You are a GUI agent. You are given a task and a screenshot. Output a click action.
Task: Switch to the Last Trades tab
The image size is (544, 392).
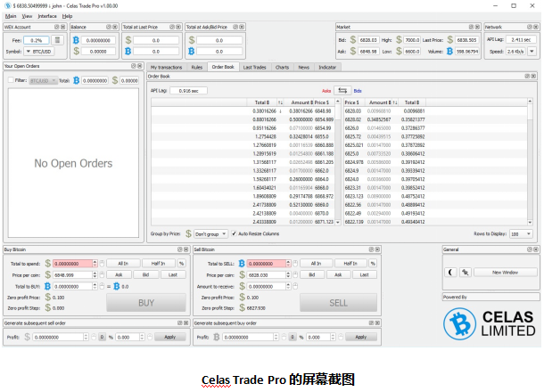254,67
